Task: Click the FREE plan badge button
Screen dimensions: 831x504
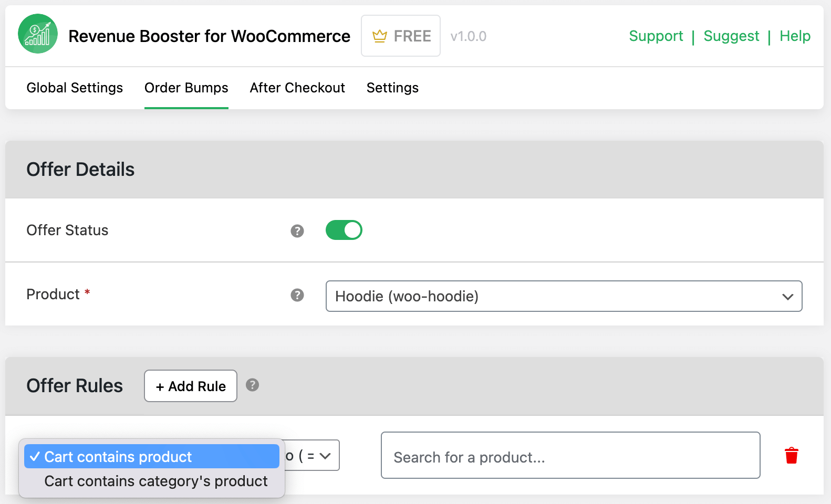Action: pos(401,36)
